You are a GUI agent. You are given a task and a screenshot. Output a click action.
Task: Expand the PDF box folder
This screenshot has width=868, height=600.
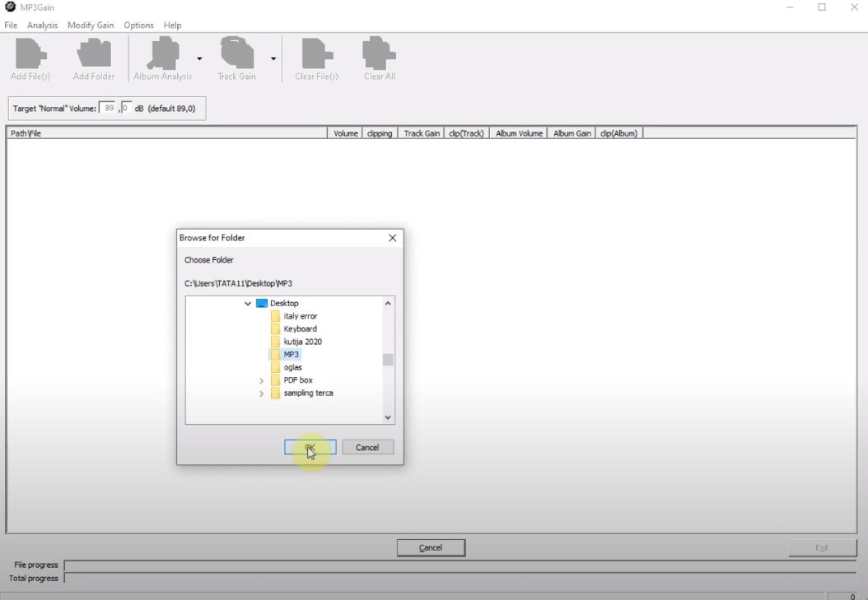point(261,380)
